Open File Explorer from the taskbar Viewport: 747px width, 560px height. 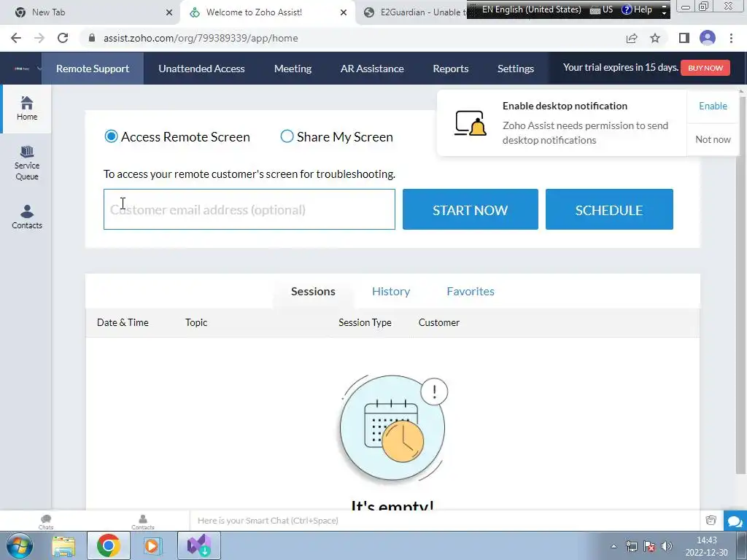tap(63, 545)
